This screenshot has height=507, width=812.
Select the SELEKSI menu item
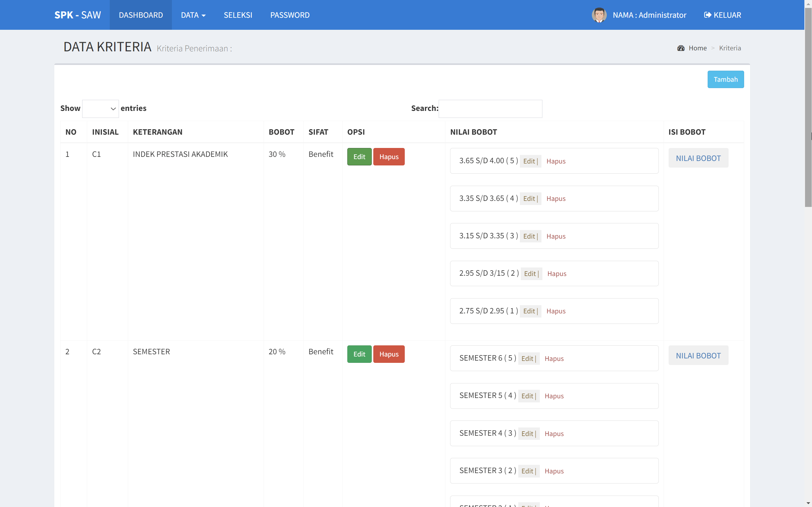tap(238, 15)
